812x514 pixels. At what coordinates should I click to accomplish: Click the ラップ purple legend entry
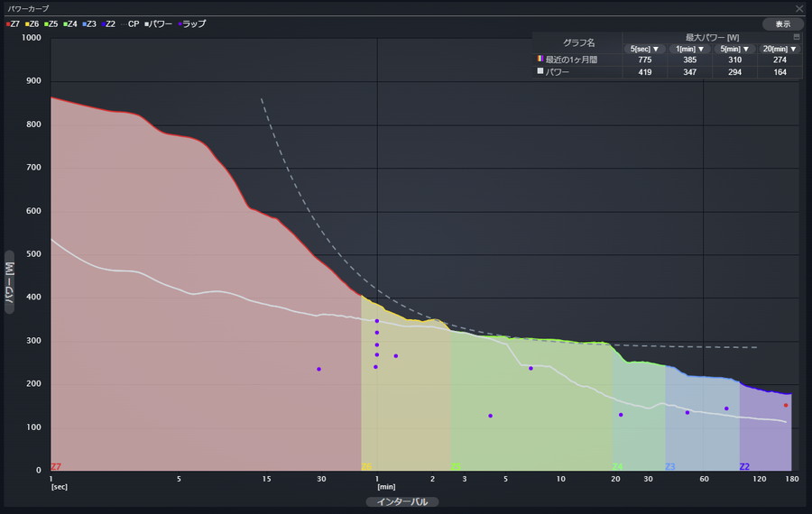click(x=190, y=24)
